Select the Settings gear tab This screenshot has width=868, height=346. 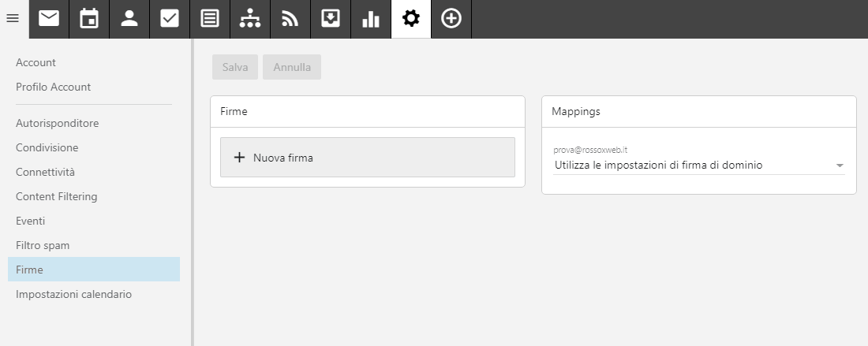click(x=411, y=19)
